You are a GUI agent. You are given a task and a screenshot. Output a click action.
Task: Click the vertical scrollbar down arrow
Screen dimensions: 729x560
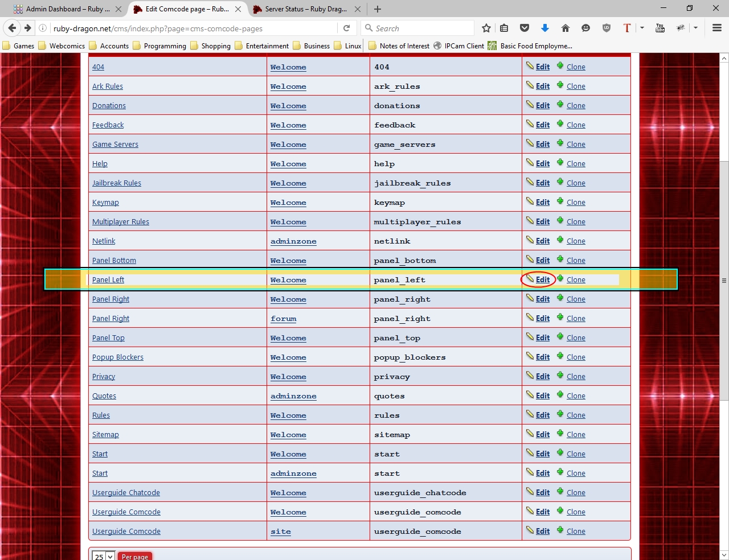[x=724, y=555]
